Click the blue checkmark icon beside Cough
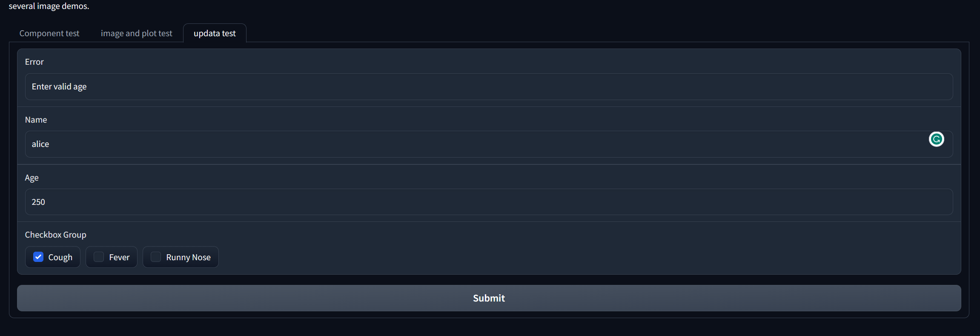 pos(38,257)
